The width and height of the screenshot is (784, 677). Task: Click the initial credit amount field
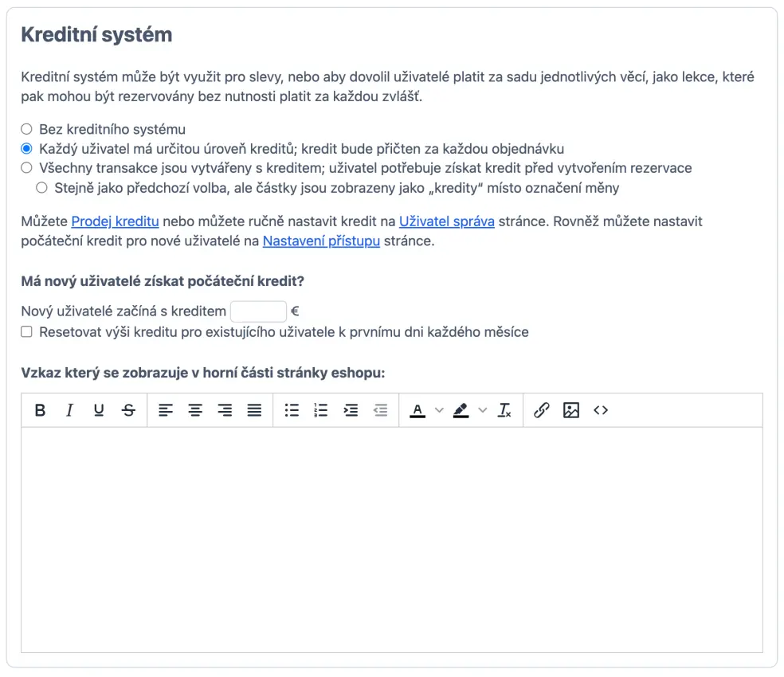coord(258,312)
